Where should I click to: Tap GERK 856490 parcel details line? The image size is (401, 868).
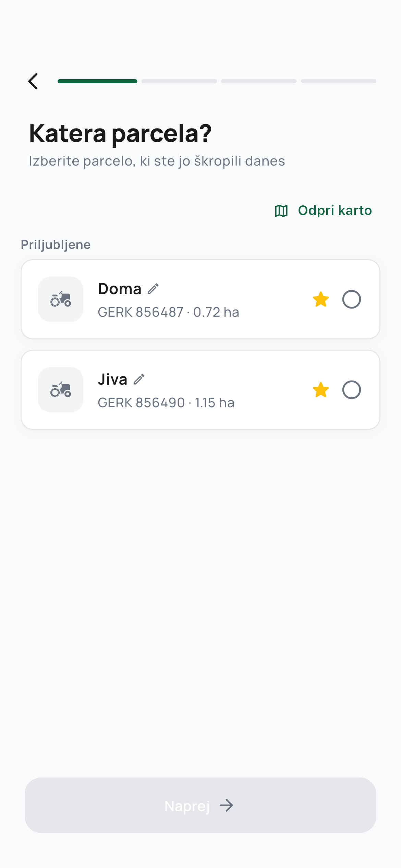[166, 403]
